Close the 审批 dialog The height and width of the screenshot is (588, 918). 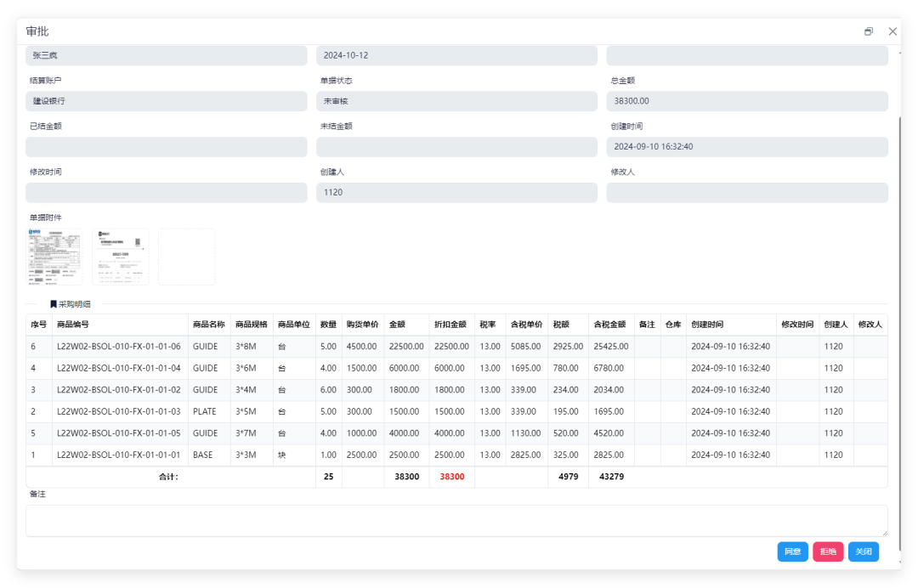(892, 31)
